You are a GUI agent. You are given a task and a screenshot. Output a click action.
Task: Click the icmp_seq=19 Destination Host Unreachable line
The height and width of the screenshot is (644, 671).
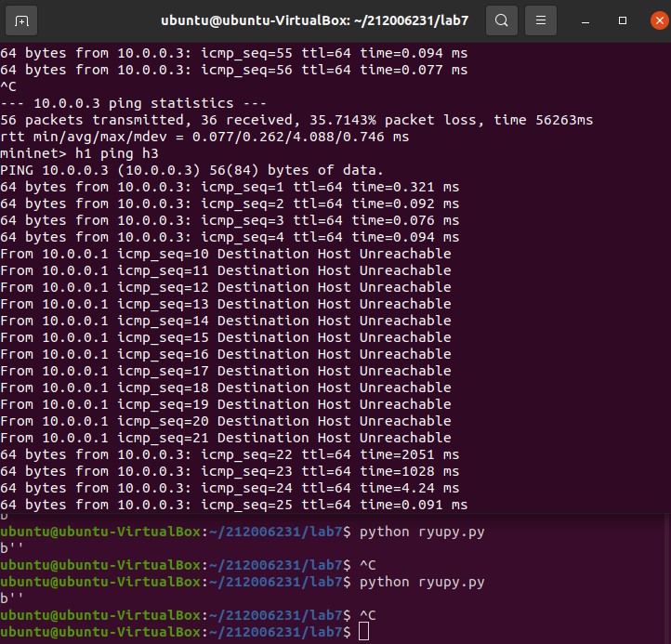pyautogui.click(x=226, y=403)
